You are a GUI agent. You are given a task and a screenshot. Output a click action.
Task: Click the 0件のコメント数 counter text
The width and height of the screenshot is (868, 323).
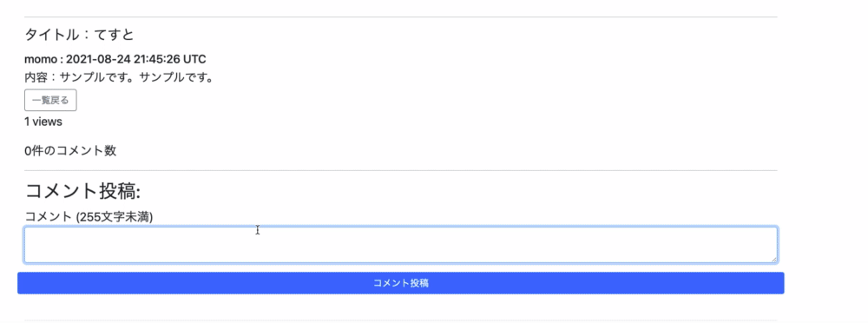click(70, 151)
